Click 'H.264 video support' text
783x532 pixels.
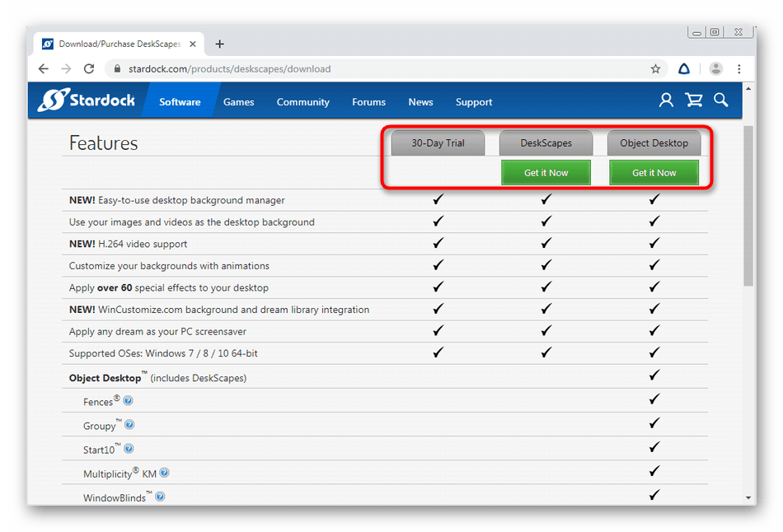143,244
